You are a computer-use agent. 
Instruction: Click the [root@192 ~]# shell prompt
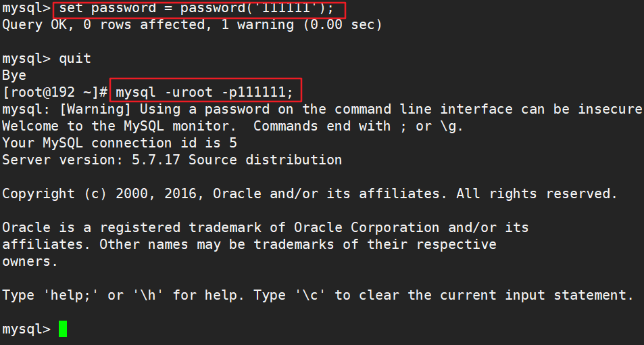(54, 92)
